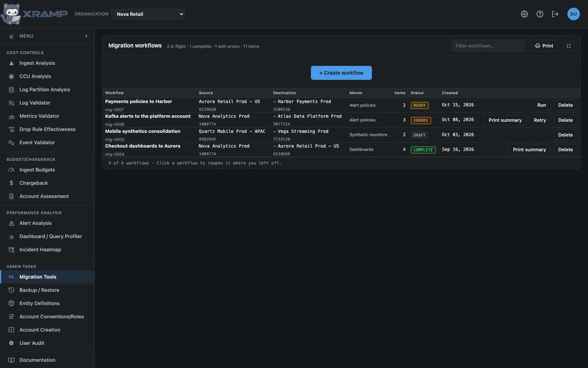This screenshot has width=588, height=368.
Task: Click the DRAFT status badge
Action: pyautogui.click(x=419, y=135)
